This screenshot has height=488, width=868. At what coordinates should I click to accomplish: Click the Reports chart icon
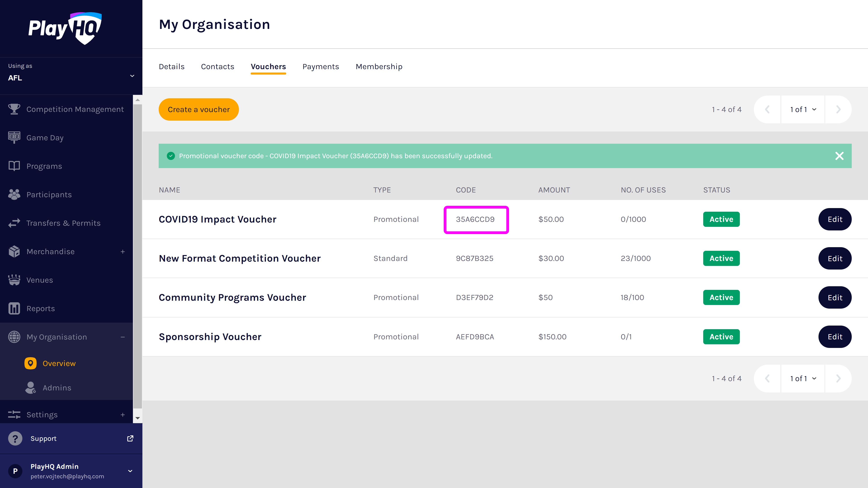(x=14, y=308)
